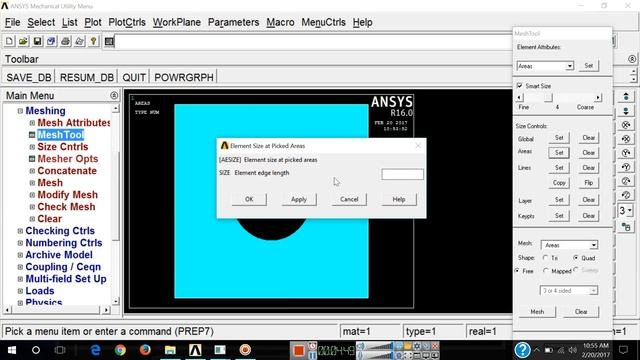The image size is (640, 360).
Task: Open the Mesh Areas dropdown
Action: pyautogui.click(x=593, y=245)
